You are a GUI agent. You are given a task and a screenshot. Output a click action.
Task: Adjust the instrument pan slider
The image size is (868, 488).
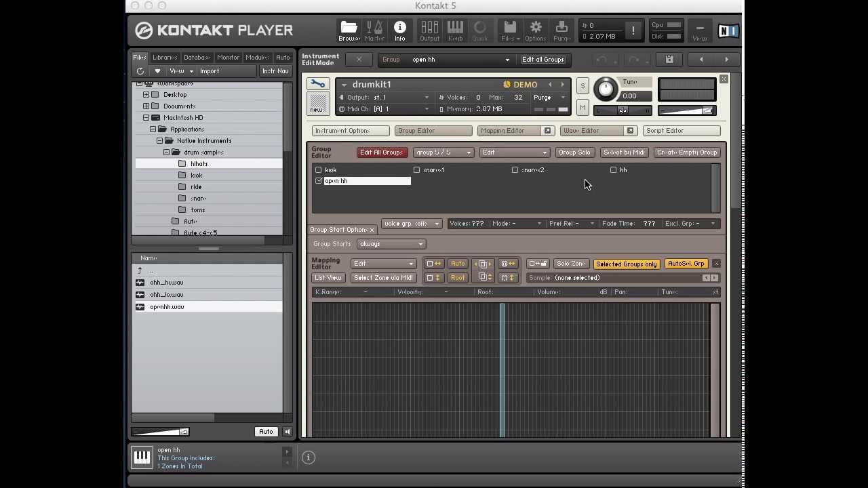tap(622, 110)
